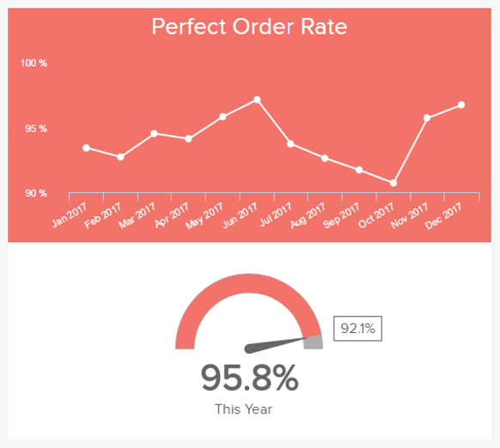The width and height of the screenshot is (500, 448).
Task: Select the Aug 2017 data point
Action: pos(325,158)
